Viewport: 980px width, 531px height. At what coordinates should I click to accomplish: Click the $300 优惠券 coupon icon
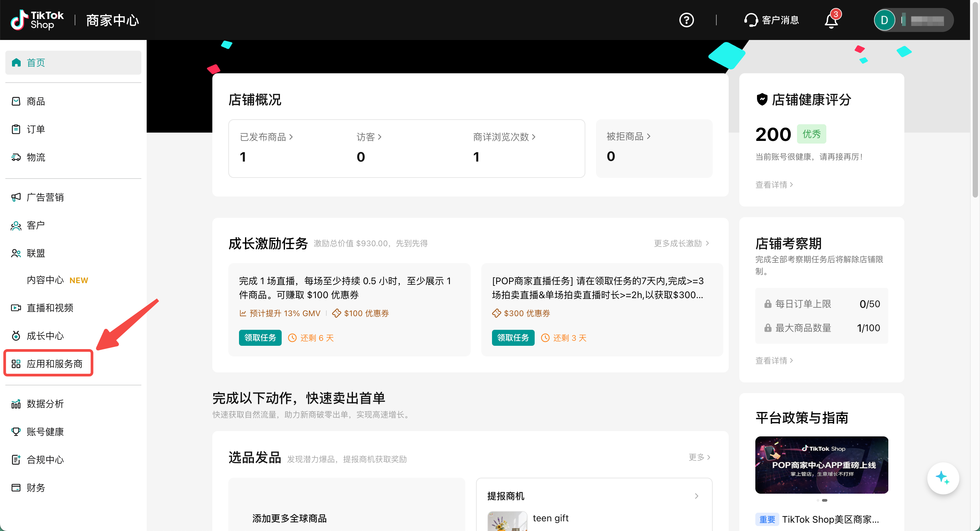tap(496, 313)
